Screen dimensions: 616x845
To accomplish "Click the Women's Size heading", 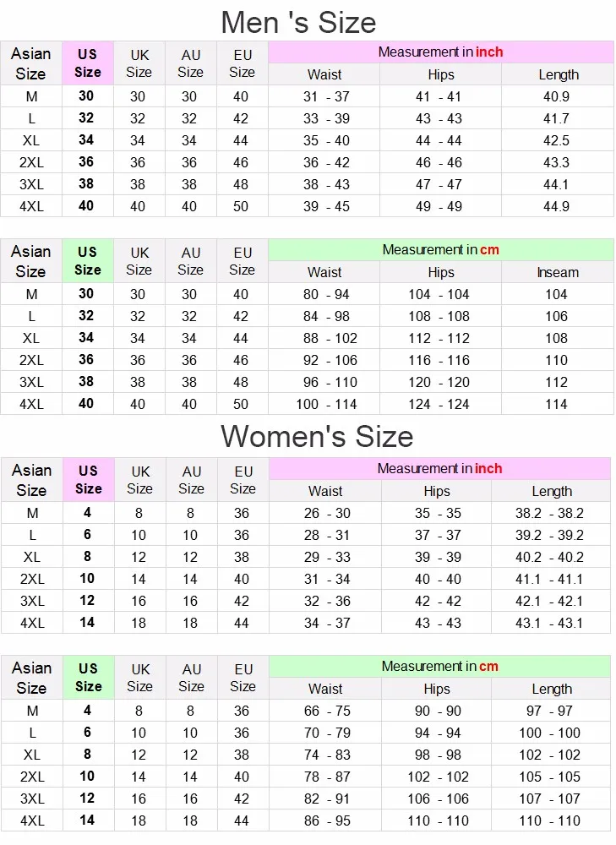I will click(x=317, y=436).
